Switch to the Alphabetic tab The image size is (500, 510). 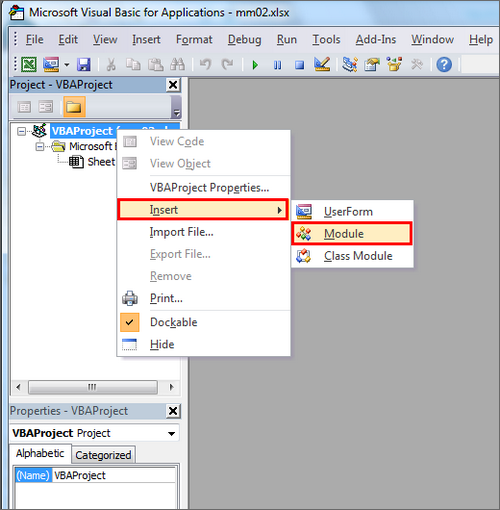(40, 453)
